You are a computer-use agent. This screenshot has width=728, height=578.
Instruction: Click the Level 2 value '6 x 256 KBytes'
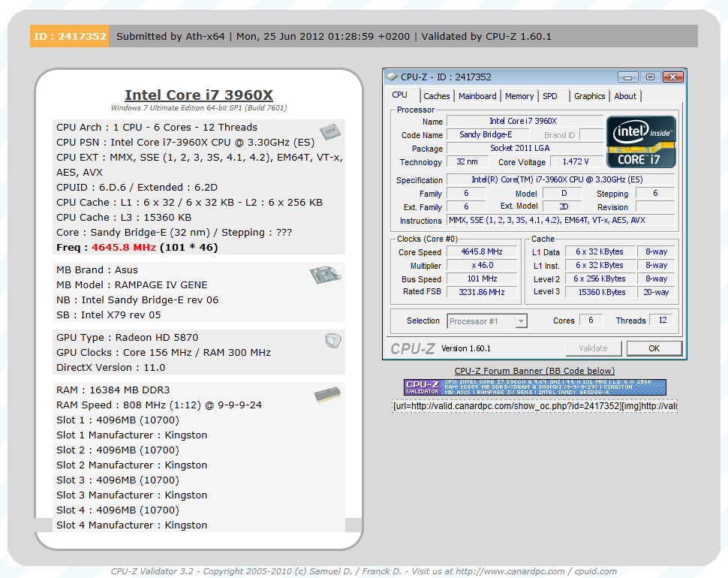pyautogui.click(x=600, y=278)
